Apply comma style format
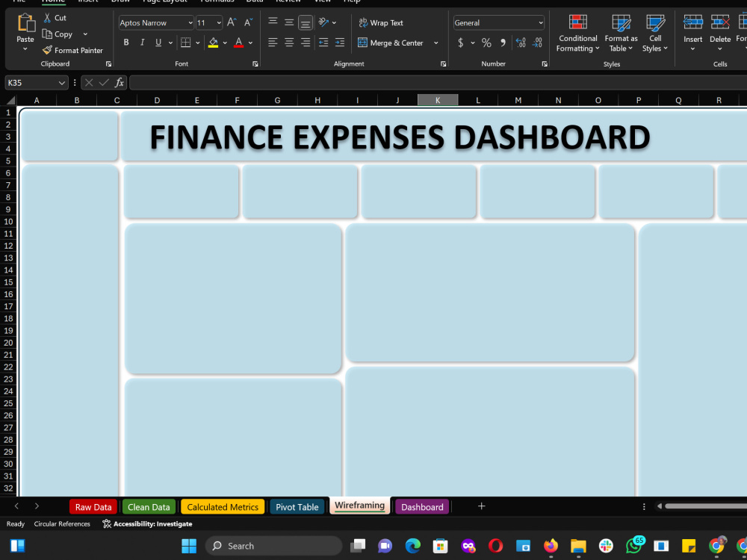The image size is (747, 560). [503, 43]
